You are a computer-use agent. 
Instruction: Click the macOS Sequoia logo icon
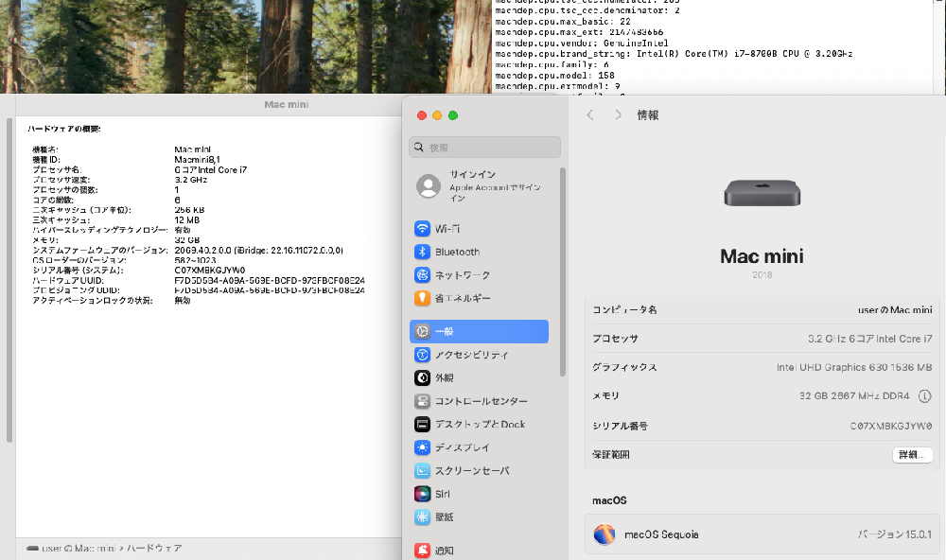click(x=604, y=534)
